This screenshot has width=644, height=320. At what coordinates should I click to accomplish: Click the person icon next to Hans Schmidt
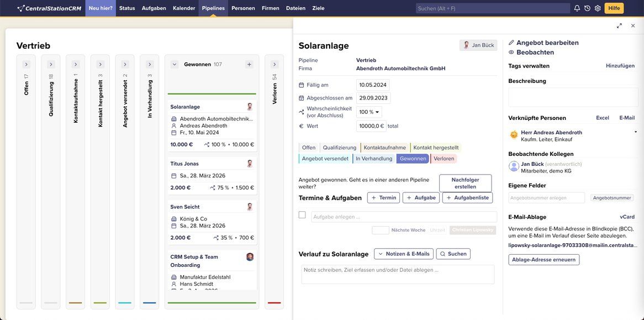(x=174, y=284)
